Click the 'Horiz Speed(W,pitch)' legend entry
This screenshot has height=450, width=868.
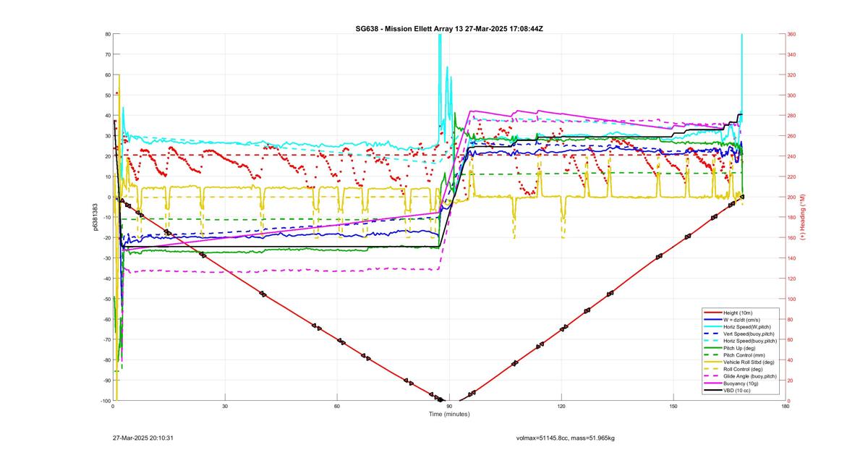click(749, 326)
